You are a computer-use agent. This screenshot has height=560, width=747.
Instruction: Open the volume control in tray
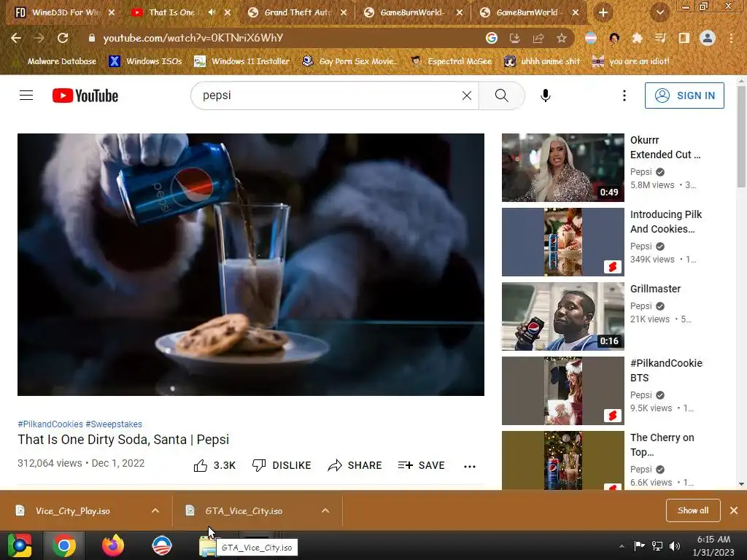pyautogui.click(x=675, y=546)
